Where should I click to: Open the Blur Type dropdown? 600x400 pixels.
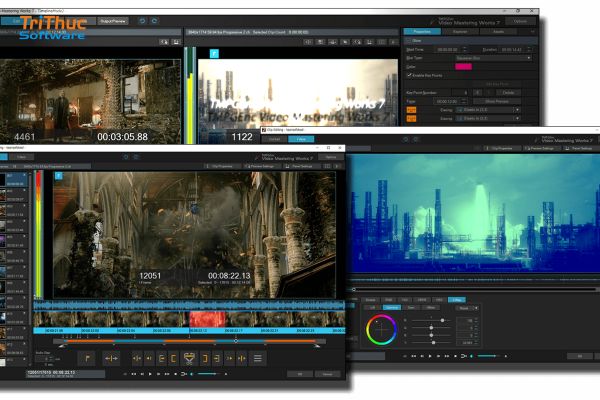pos(494,58)
